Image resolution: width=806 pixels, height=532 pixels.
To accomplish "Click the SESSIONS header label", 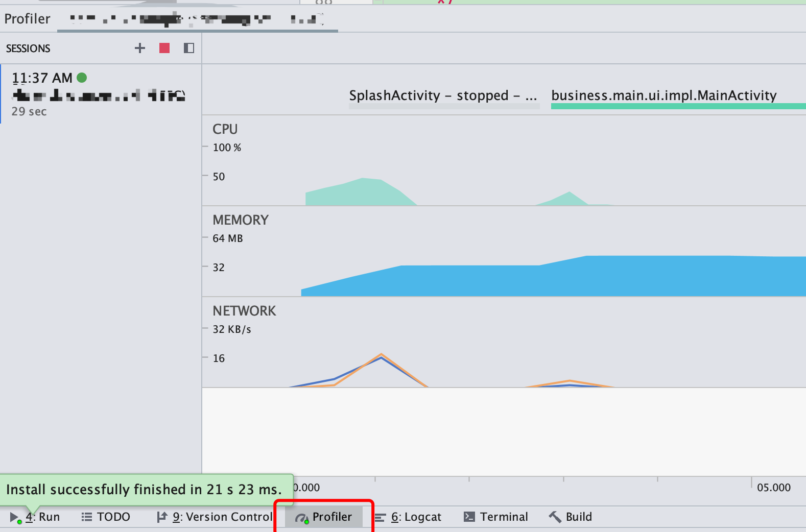I will [x=28, y=49].
